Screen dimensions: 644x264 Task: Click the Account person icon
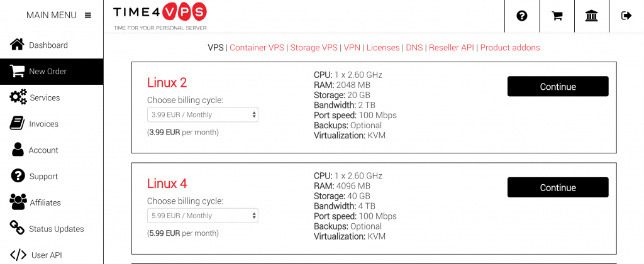(x=18, y=150)
